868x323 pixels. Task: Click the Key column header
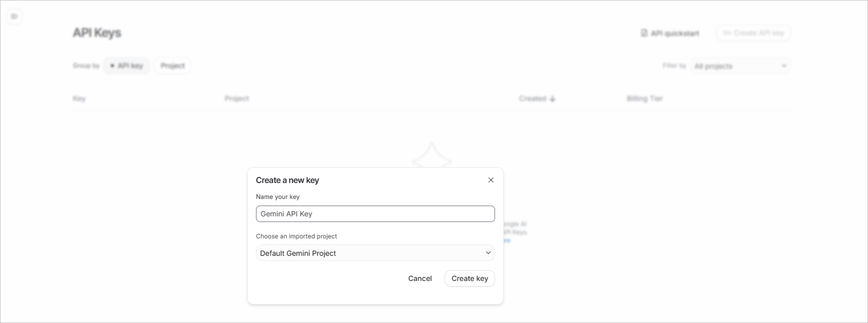79,98
